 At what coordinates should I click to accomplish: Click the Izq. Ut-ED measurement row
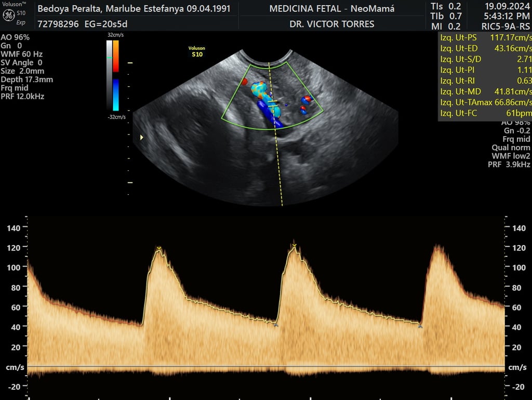[x=486, y=48]
